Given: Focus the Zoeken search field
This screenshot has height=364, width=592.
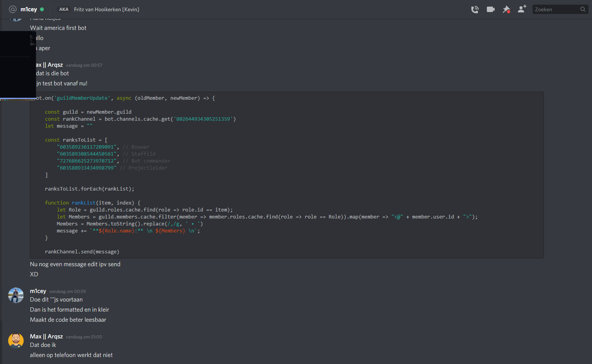Looking at the screenshot, I should (x=556, y=9).
